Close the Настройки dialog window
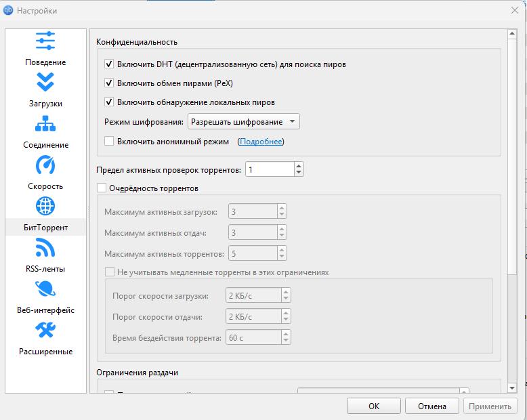 (x=513, y=10)
